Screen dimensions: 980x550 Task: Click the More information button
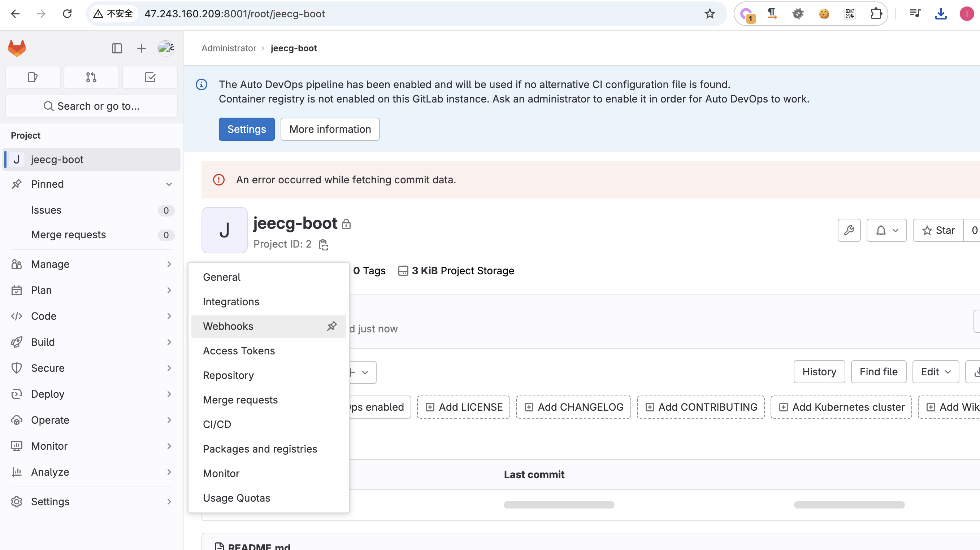(x=330, y=129)
